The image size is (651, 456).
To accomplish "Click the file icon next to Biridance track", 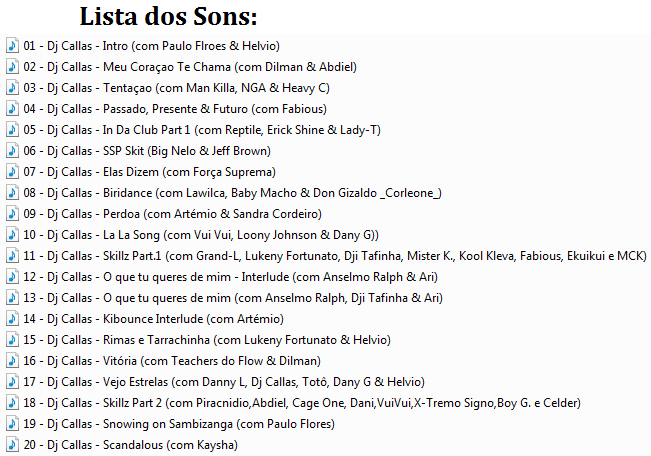I will (x=11, y=193).
